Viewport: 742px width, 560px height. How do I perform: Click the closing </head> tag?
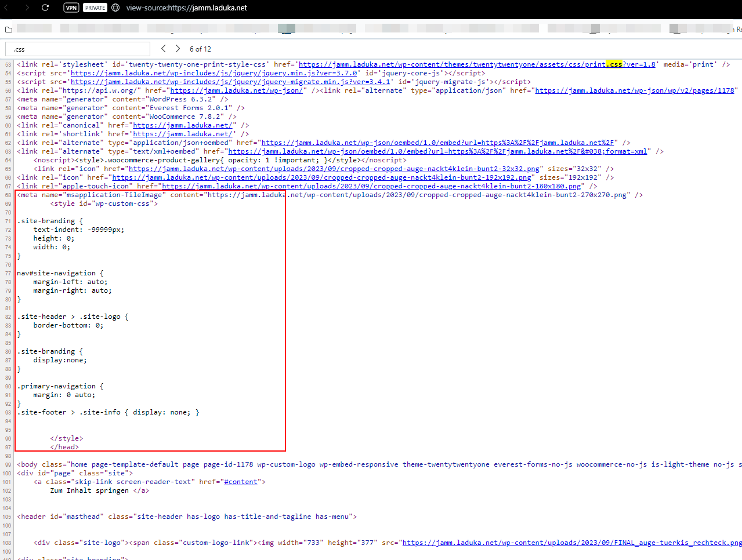click(x=64, y=447)
